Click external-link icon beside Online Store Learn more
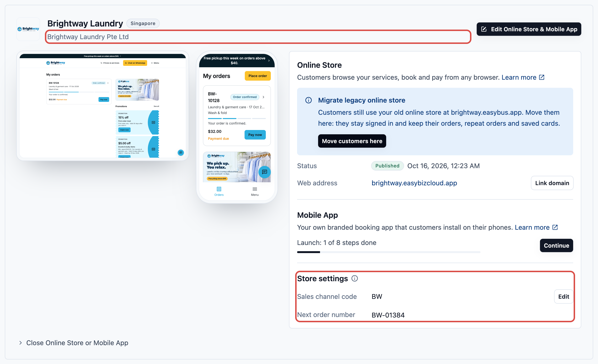Image resolution: width=598 pixels, height=364 pixels. click(x=541, y=77)
